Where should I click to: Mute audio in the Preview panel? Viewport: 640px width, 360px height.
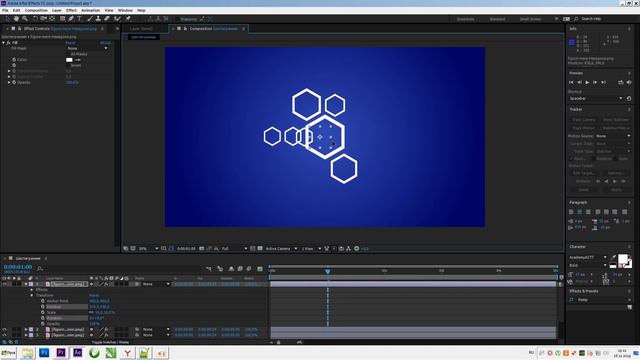(629, 82)
